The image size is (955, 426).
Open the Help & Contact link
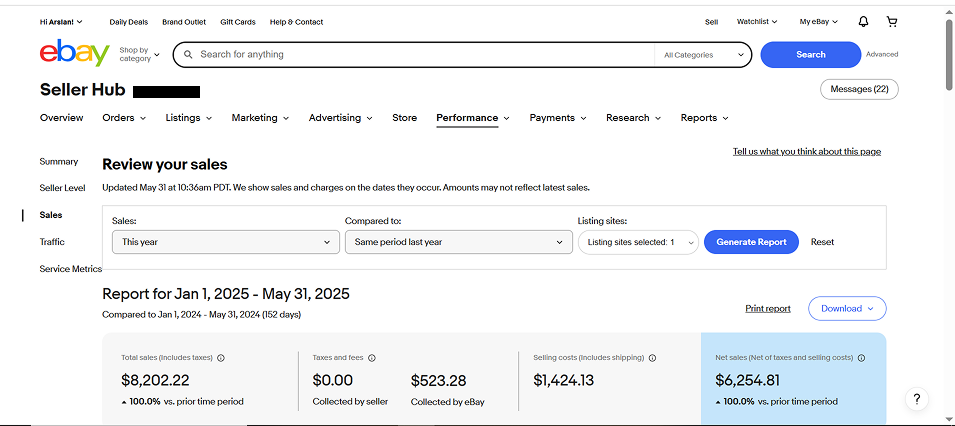pos(297,22)
